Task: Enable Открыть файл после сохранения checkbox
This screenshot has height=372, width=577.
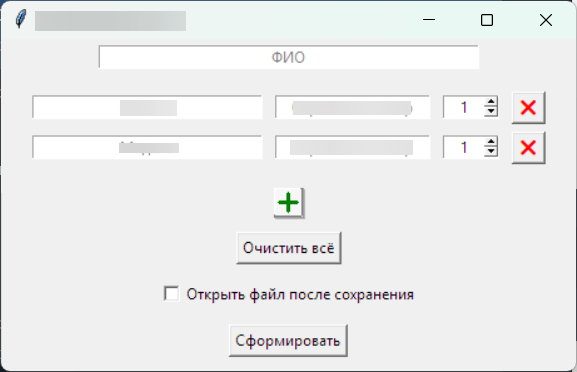Action: [171, 294]
